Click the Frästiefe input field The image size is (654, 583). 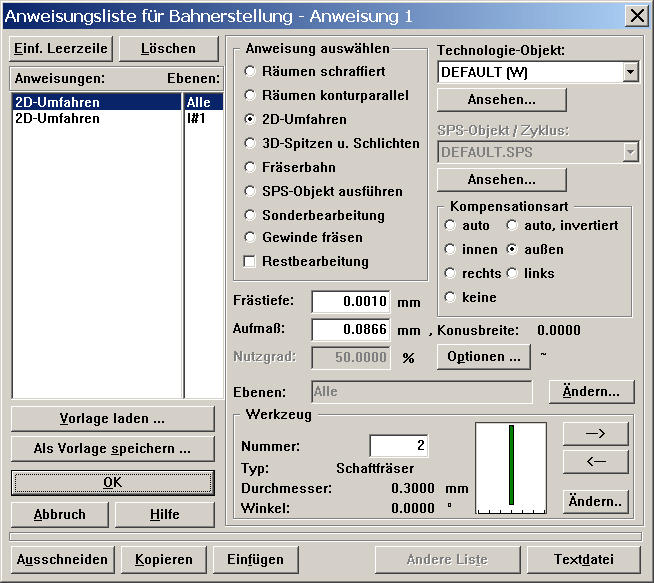coord(356,302)
